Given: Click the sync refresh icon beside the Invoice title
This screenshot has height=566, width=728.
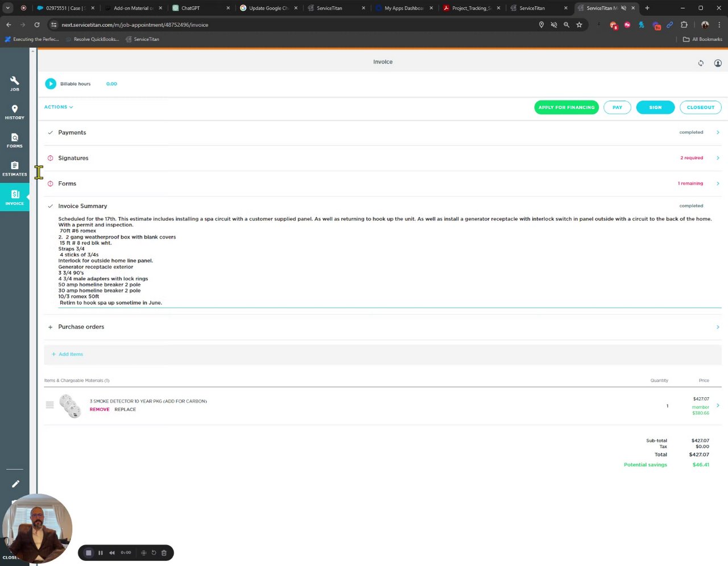Looking at the screenshot, I should [x=701, y=63].
